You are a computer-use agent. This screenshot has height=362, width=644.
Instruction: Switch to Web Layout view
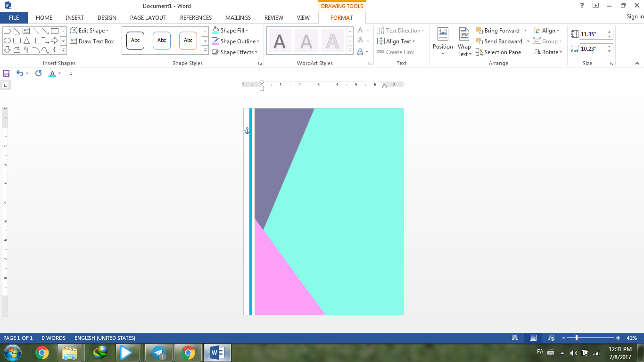551,338
